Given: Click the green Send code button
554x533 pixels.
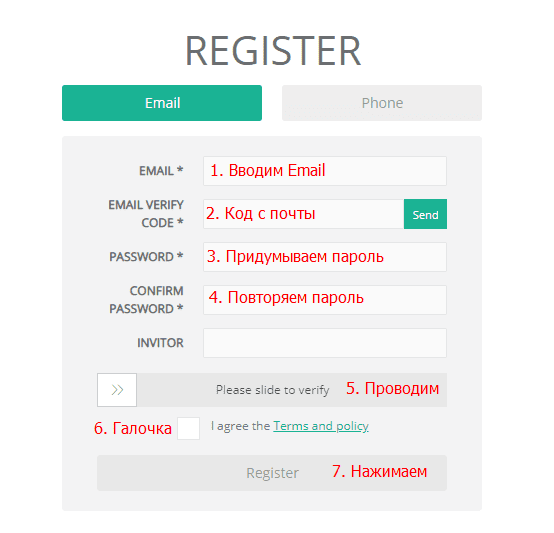Looking at the screenshot, I should point(425,214).
